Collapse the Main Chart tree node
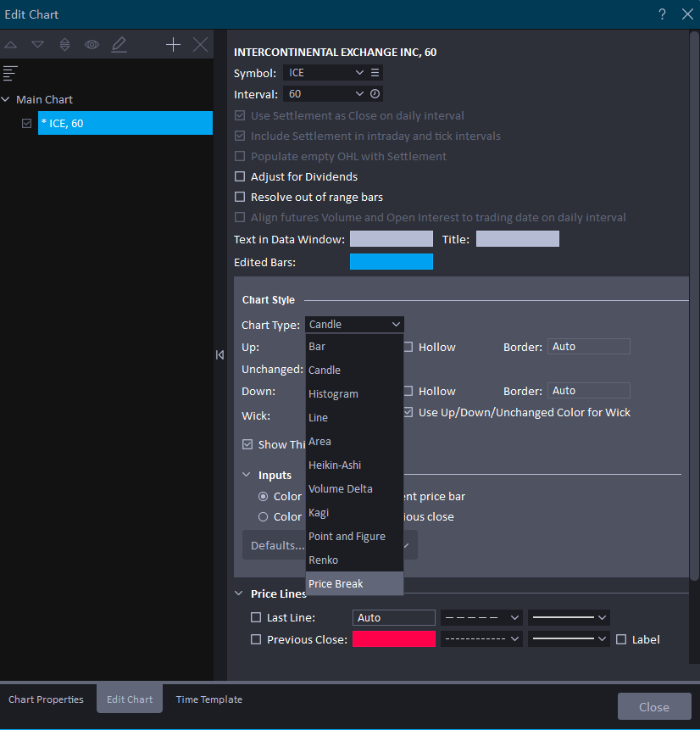This screenshot has width=700, height=730. click(x=6, y=99)
